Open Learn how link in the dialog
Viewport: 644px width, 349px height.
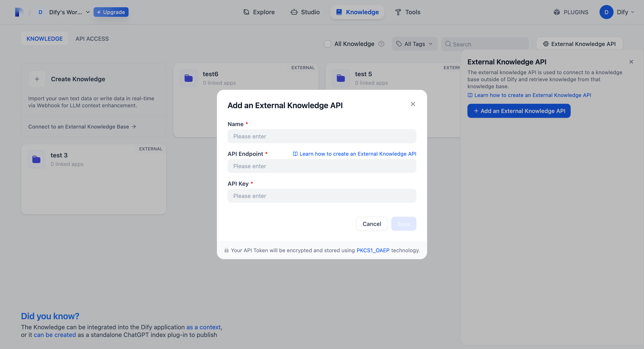[x=358, y=154]
